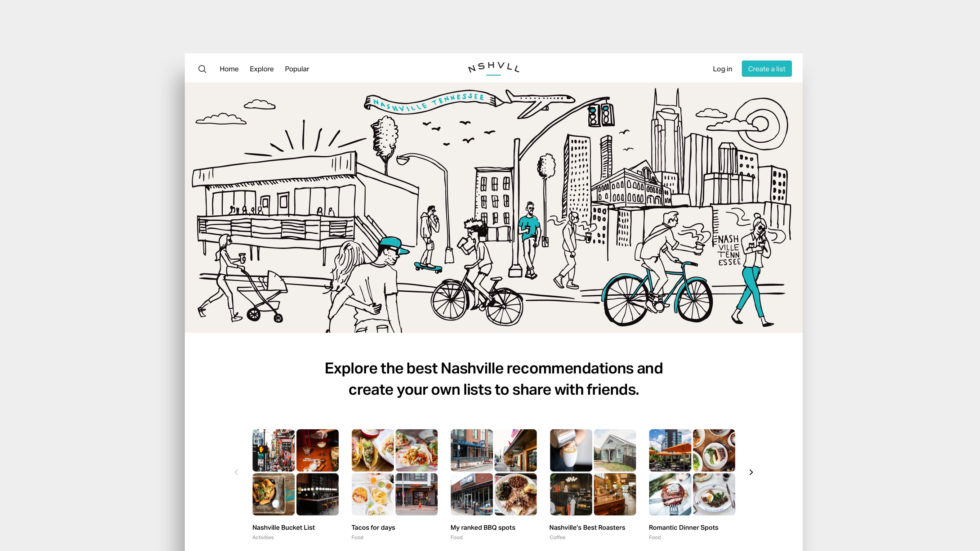Click the Activities category label
The width and height of the screenshot is (980, 551).
[263, 536]
